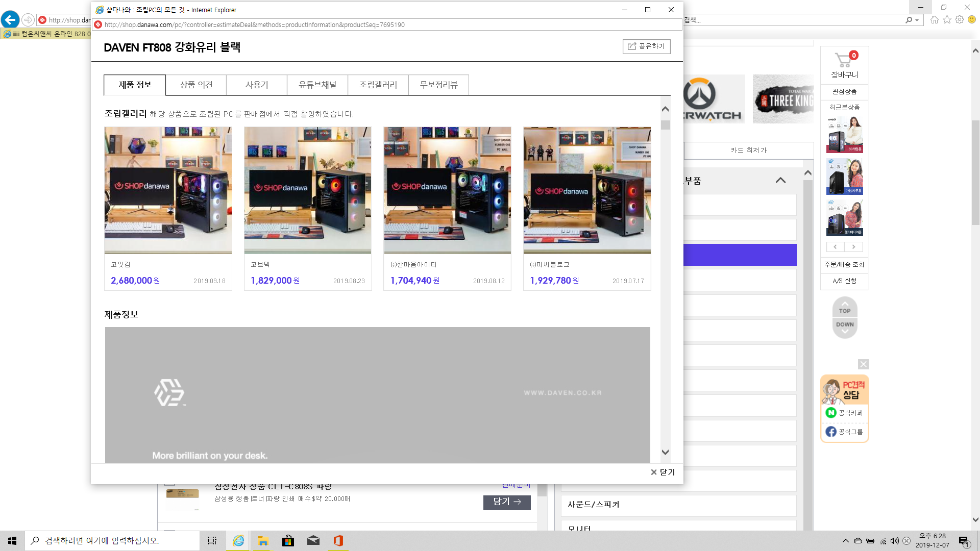
Task: Open the 장바구니 shopping cart icon
Action: click(845, 65)
